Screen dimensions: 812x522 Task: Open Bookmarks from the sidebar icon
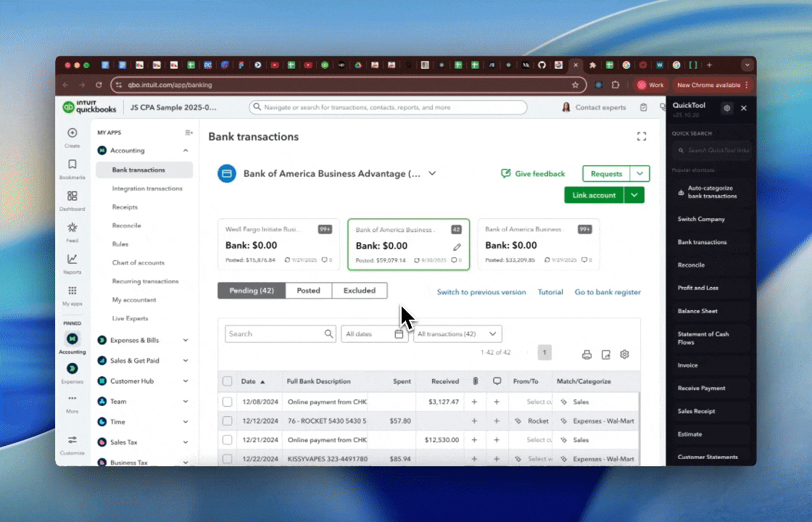[72, 165]
